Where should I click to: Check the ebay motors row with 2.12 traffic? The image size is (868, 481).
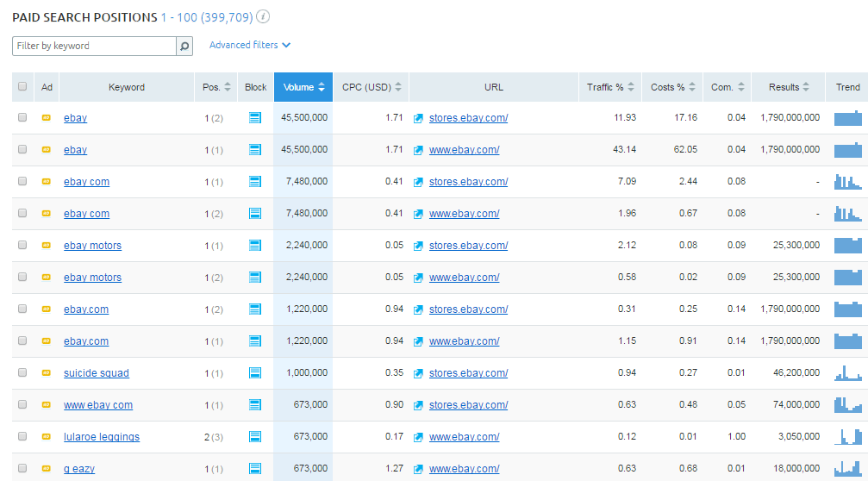[22, 245]
